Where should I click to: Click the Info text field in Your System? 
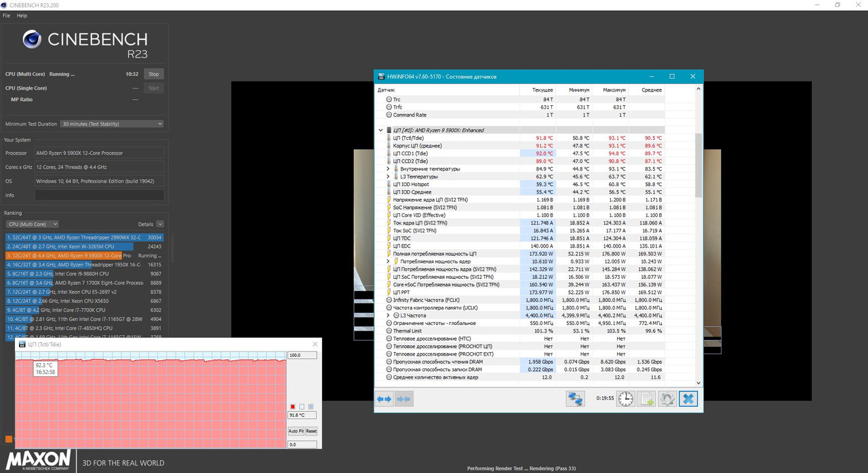pyautogui.click(x=100, y=195)
